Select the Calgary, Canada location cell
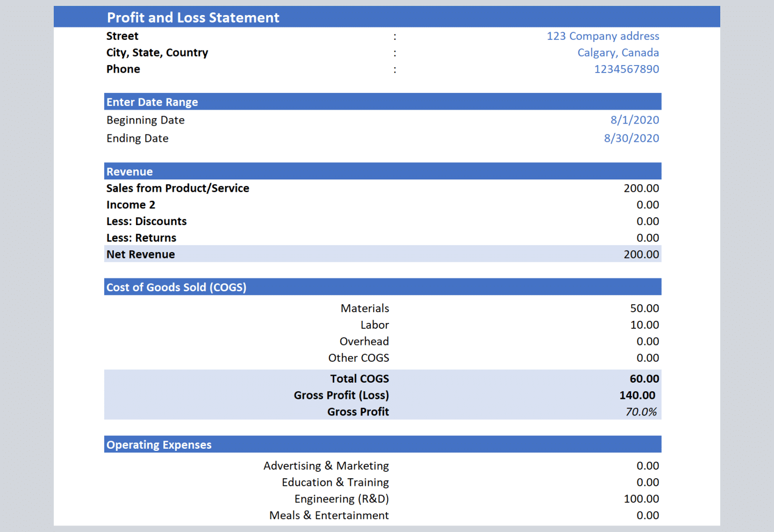This screenshot has width=774, height=532. click(x=618, y=52)
